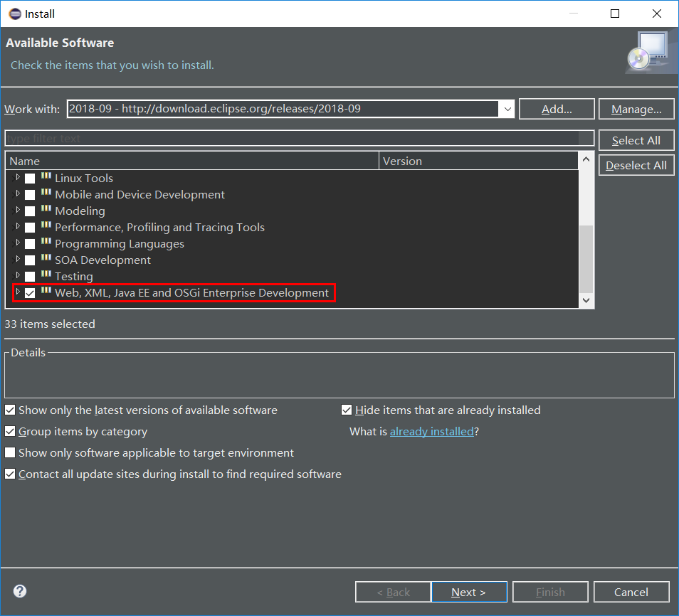
Task: Open the Work with site dropdown
Action: click(507, 109)
